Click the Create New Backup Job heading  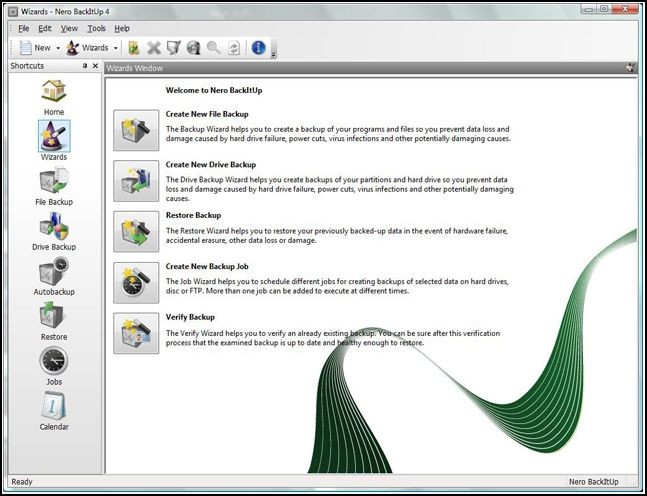click(207, 266)
